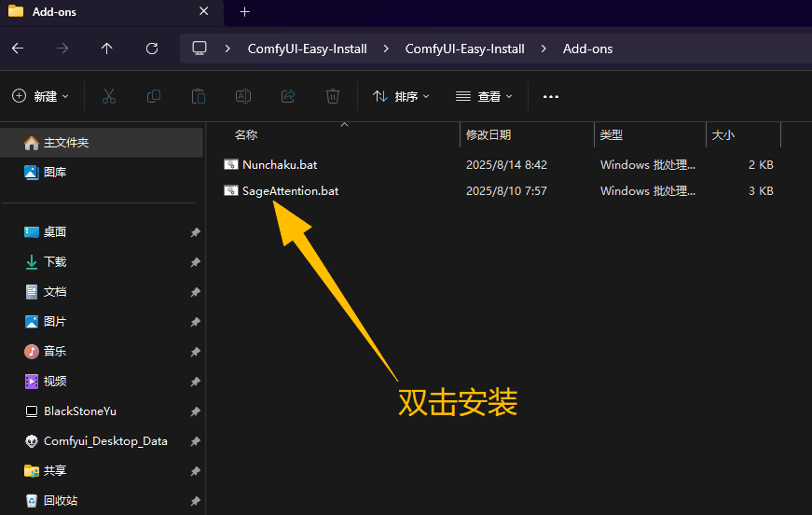Image resolution: width=812 pixels, height=515 pixels.
Task: Click the Share icon in toolbar
Action: coord(288,96)
